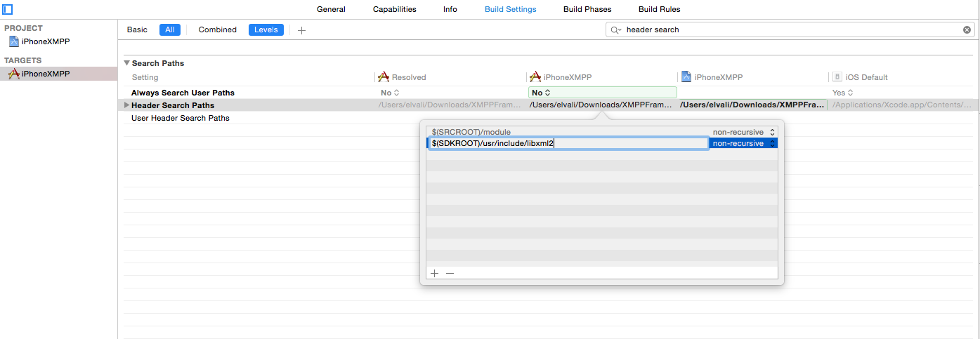
Task: Select the iPhoneXMPP project file icon
Action: click(14, 41)
